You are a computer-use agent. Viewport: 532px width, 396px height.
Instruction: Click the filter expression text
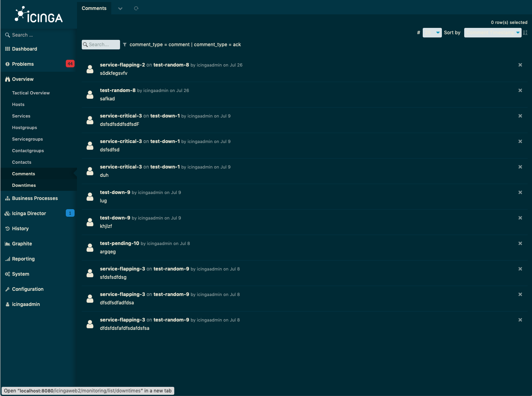point(185,45)
